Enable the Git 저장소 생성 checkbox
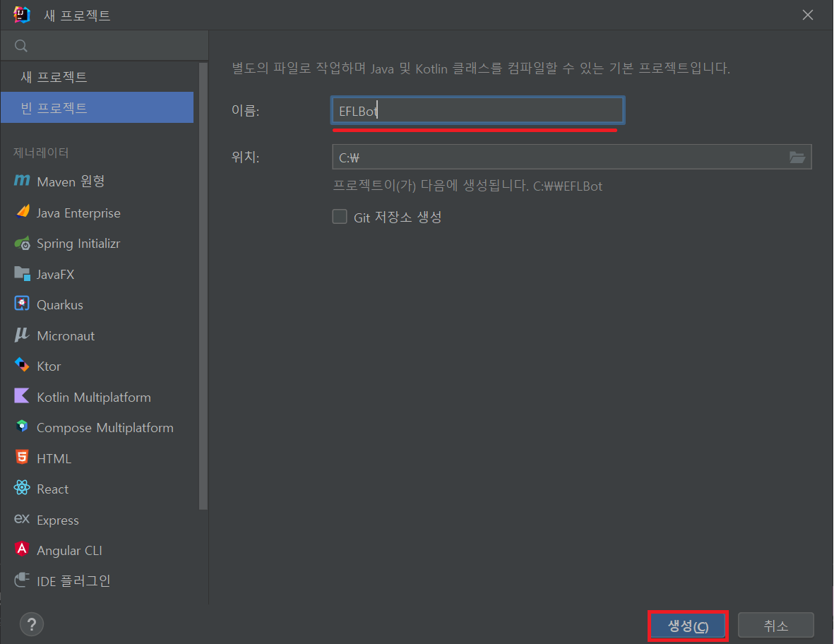This screenshot has height=644, width=834. click(340, 217)
